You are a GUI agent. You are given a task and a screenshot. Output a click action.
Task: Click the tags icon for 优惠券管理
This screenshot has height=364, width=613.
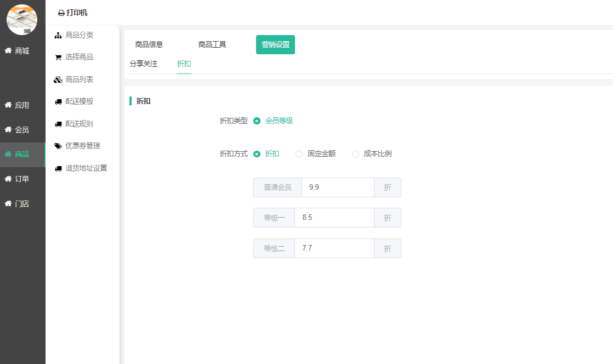[x=58, y=146]
